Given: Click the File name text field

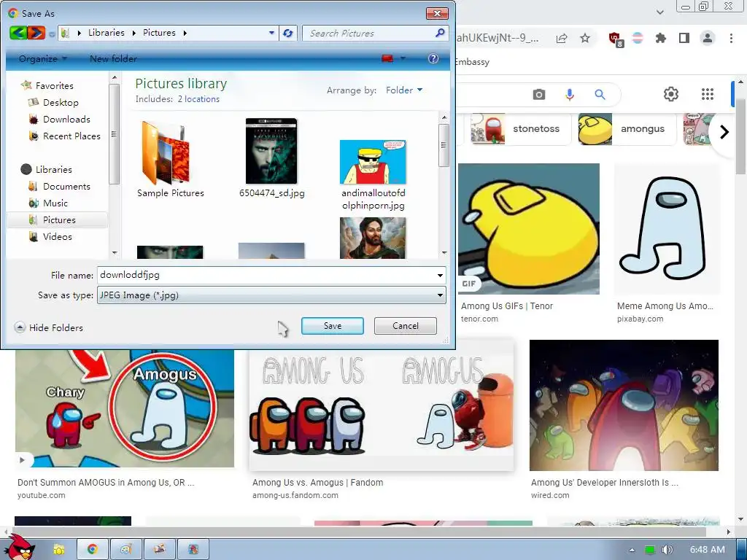Looking at the screenshot, I should tap(266, 275).
